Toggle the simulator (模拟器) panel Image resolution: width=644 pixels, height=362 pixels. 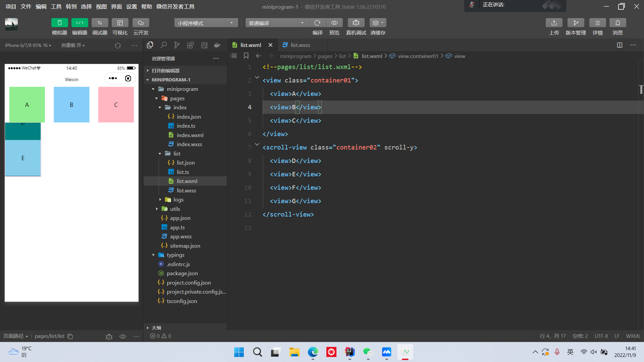(x=59, y=23)
